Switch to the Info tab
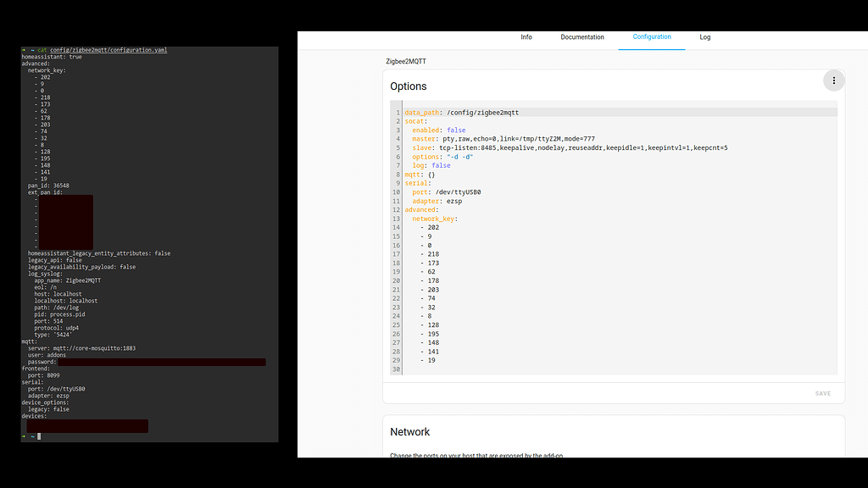 526,37
